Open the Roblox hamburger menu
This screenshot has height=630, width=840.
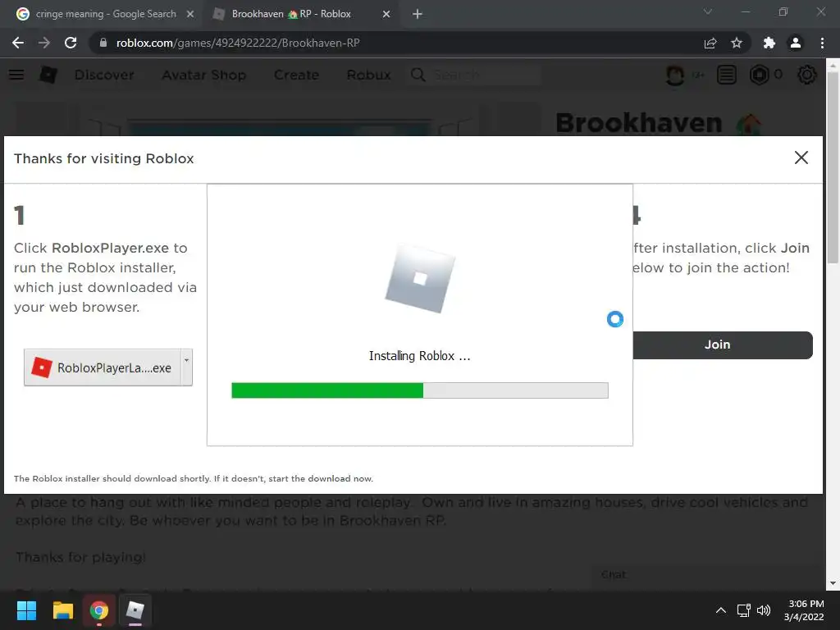coord(16,75)
